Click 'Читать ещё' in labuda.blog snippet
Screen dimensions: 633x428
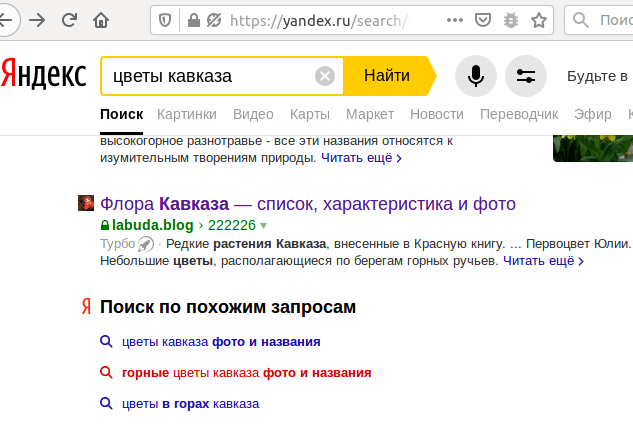coord(543,261)
